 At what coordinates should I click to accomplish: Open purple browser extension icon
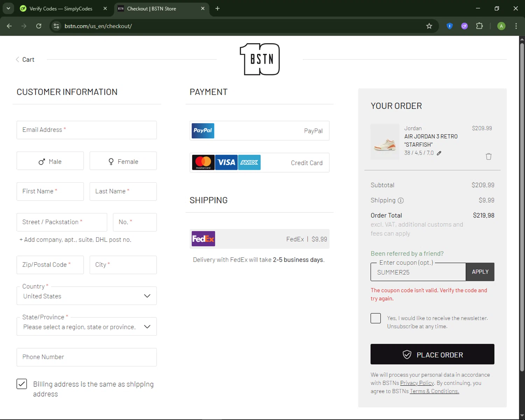point(464,26)
